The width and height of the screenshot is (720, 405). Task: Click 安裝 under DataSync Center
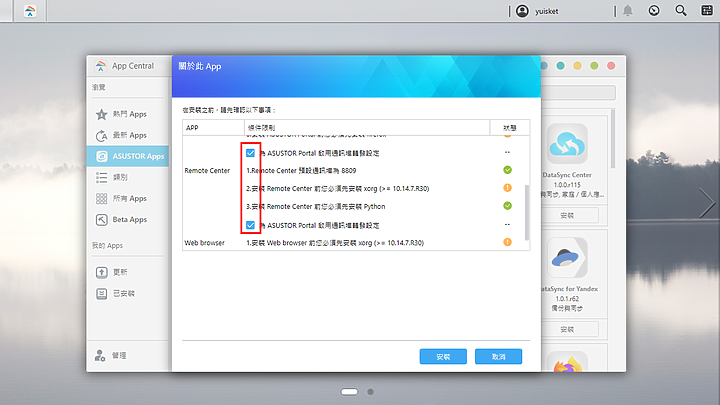[567, 215]
